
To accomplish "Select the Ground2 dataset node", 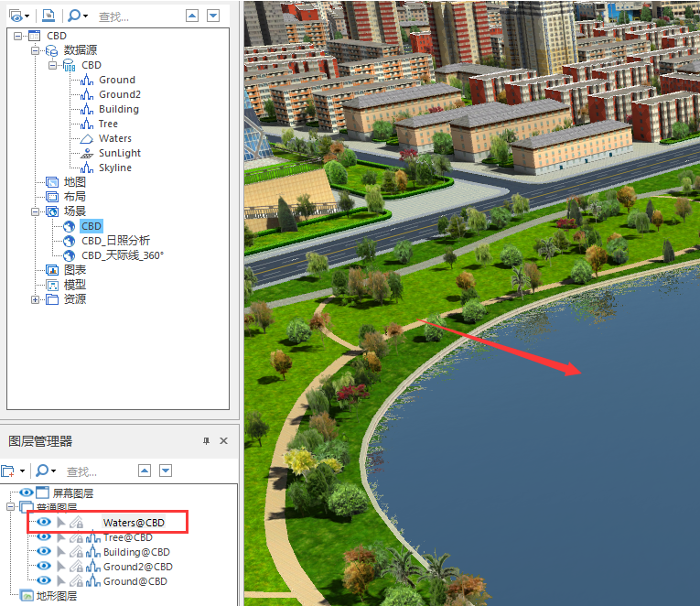I will pyautogui.click(x=120, y=94).
